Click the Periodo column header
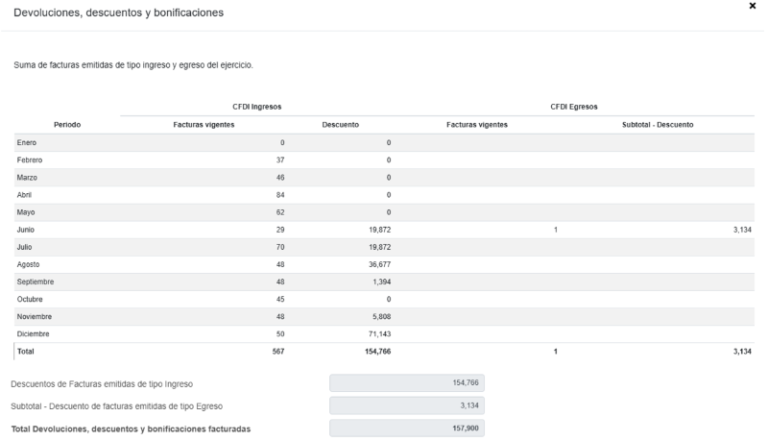768x441 pixels. click(x=67, y=124)
